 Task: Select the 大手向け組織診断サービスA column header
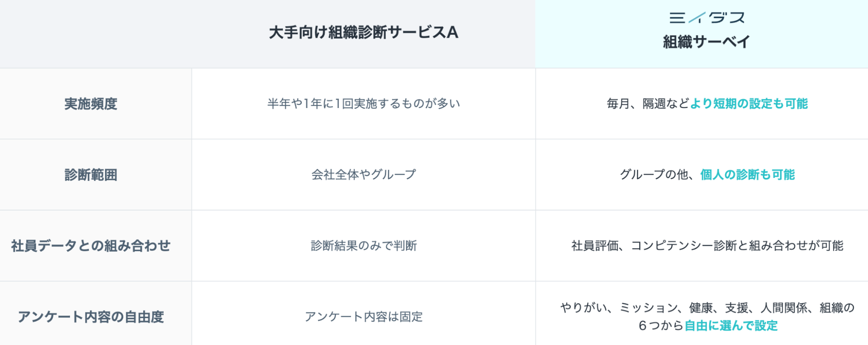363,33
